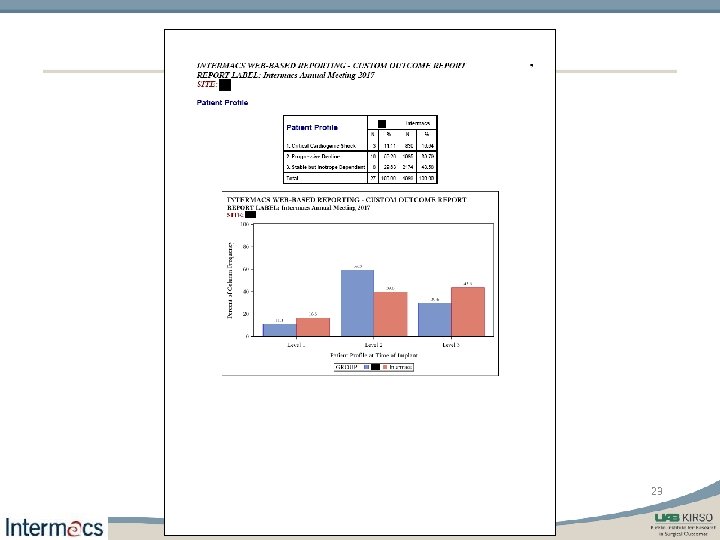
Task: Click the red Intermacs bar for Level 2
Action: pos(390,314)
